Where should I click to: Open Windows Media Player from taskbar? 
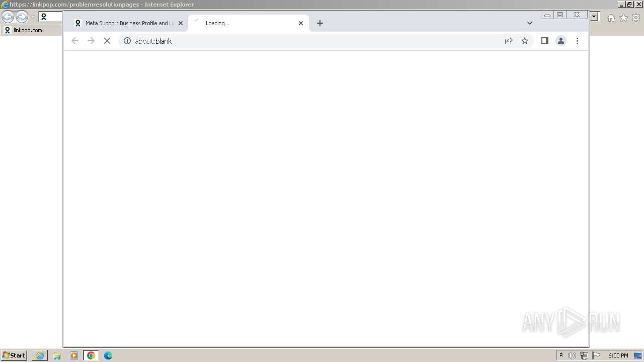point(74,355)
